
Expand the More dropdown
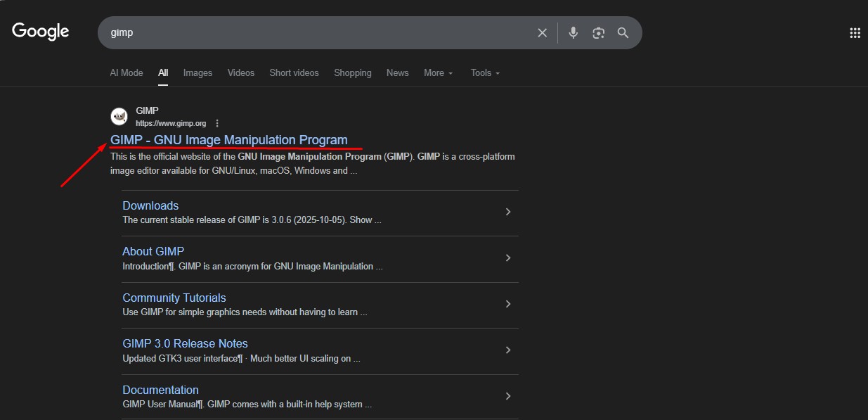[438, 73]
